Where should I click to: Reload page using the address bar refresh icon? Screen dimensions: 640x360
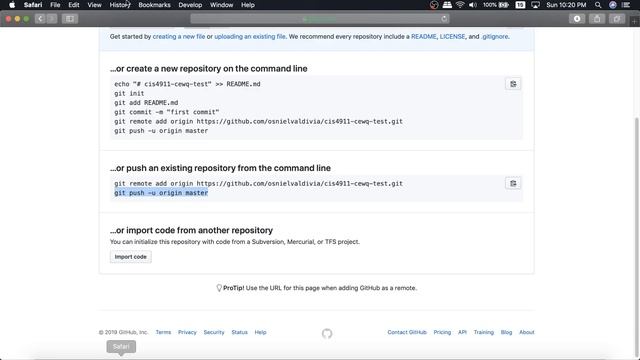coord(444,18)
